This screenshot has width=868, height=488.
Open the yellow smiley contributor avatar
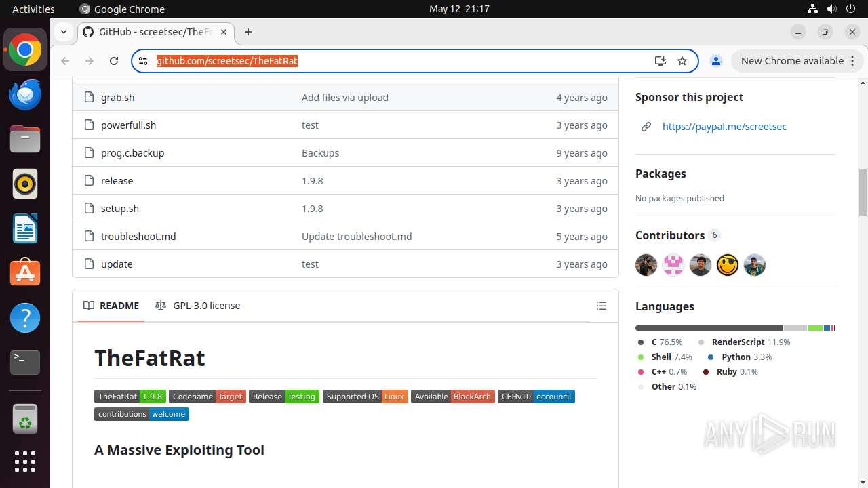[728, 265]
